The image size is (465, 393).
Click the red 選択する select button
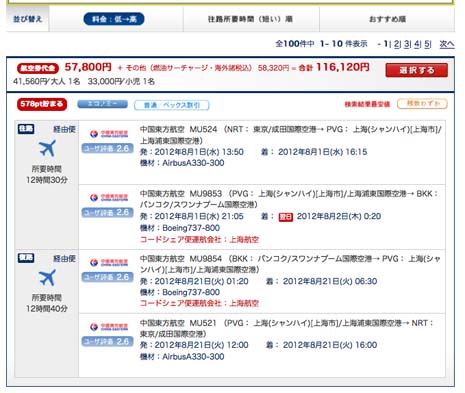pos(416,70)
